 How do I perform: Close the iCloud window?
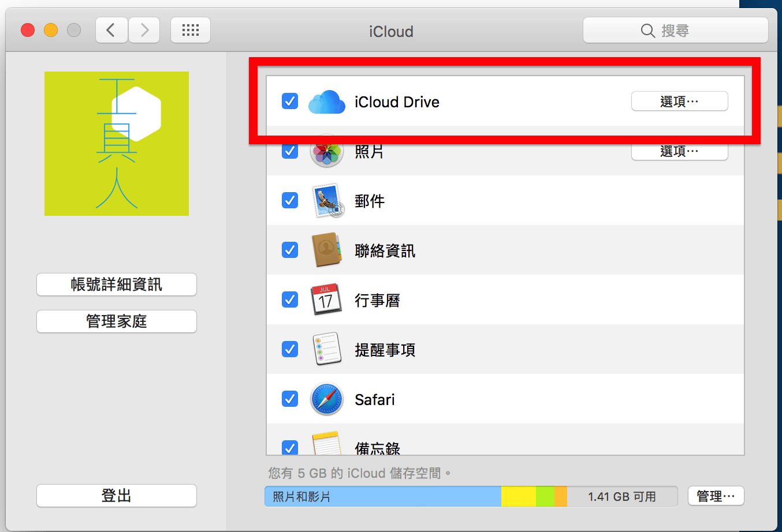[28, 30]
